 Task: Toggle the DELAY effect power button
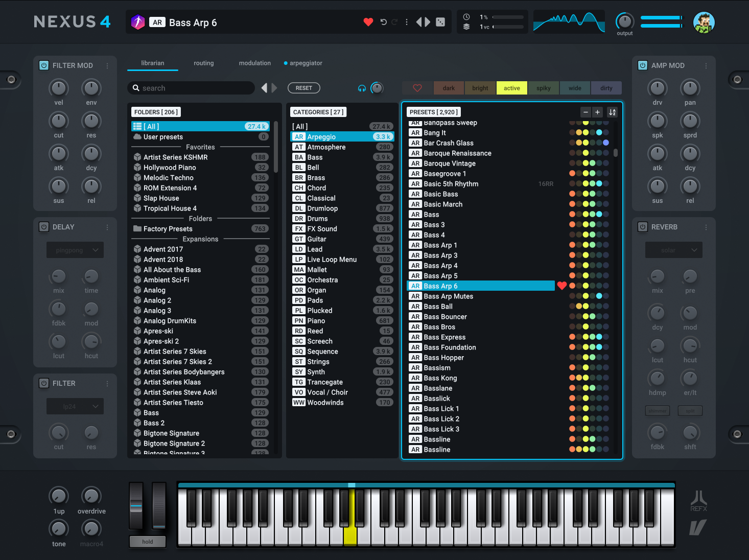44,227
